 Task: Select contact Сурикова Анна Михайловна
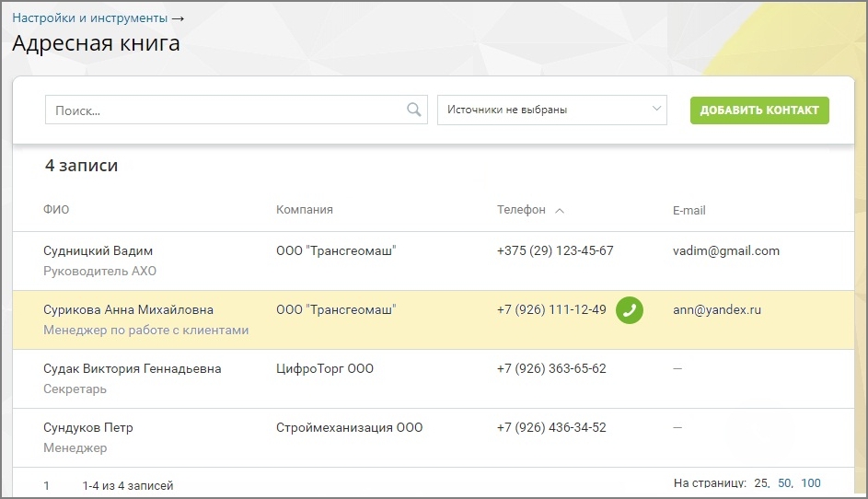pyautogui.click(x=128, y=309)
